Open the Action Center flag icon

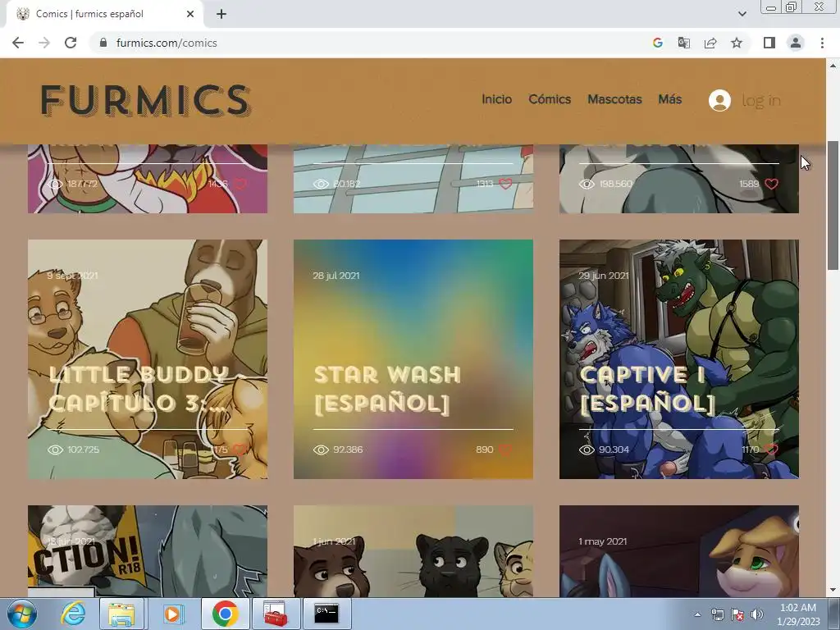coord(737,614)
